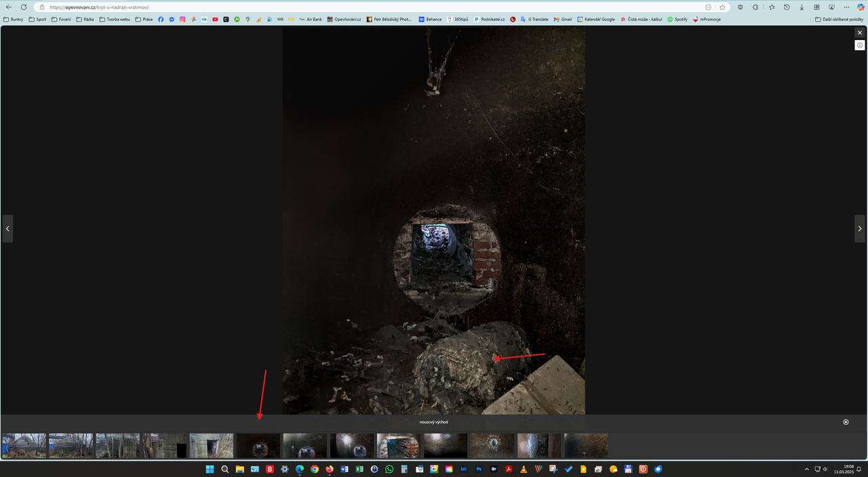This screenshot has width=868, height=477.
Task: Hide the 'nouzový východ' caption bar
Action: pos(846,422)
